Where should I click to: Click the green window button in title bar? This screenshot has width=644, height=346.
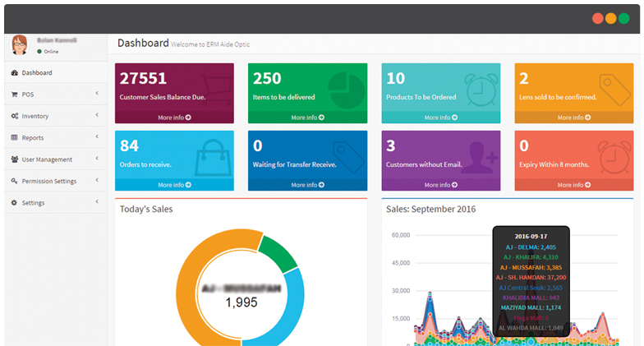coord(623,18)
